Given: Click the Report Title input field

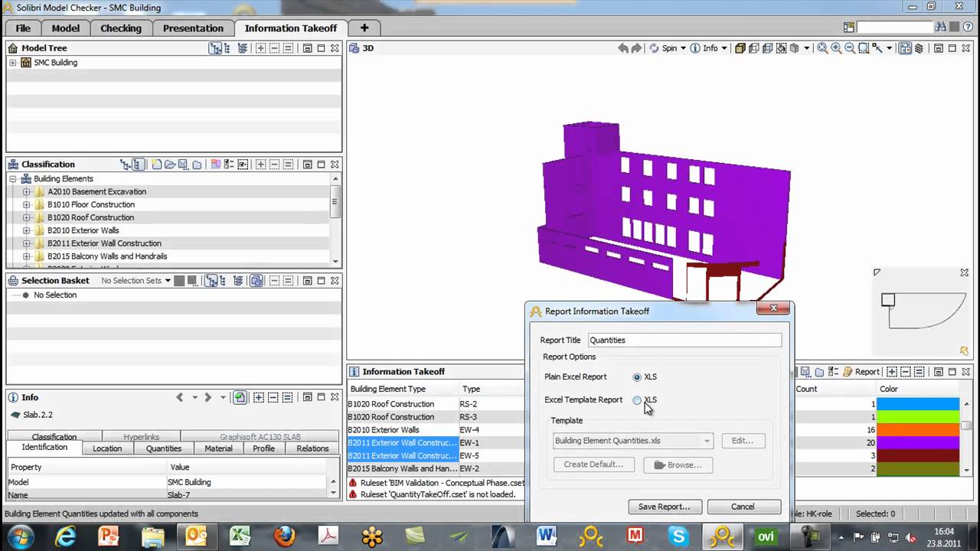Looking at the screenshot, I should pyautogui.click(x=684, y=340).
